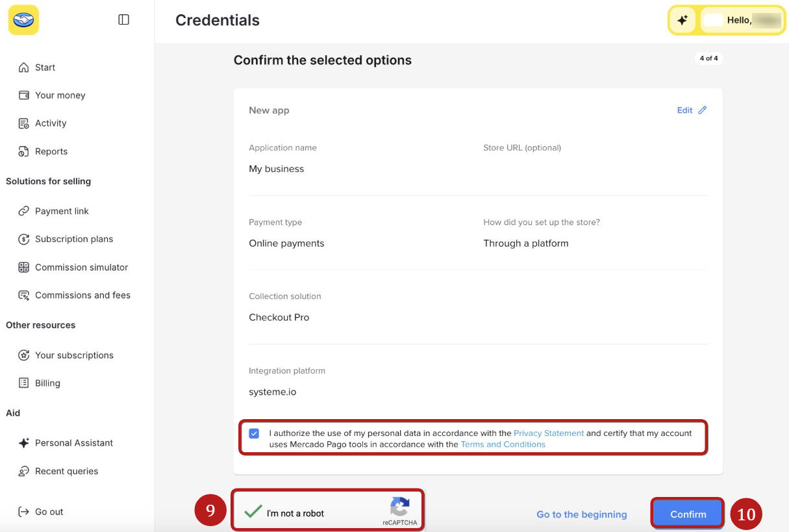The width and height of the screenshot is (789, 532).
Task: Collapse the sidebar with the panel icon
Action: (124, 20)
